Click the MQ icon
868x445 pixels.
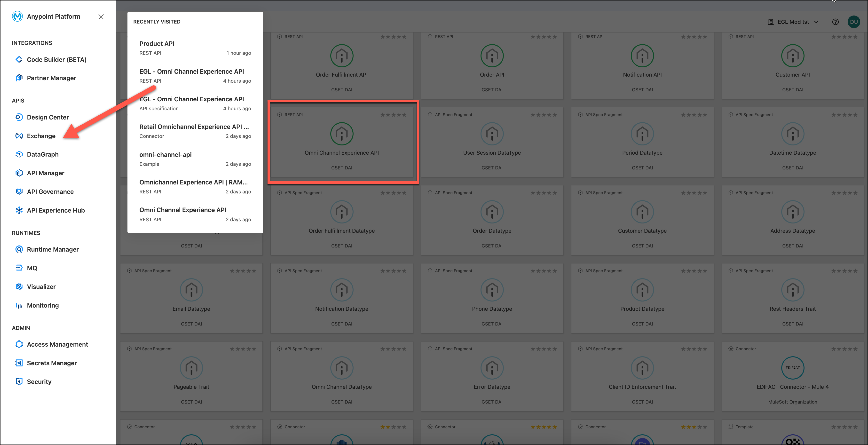(19, 268)
